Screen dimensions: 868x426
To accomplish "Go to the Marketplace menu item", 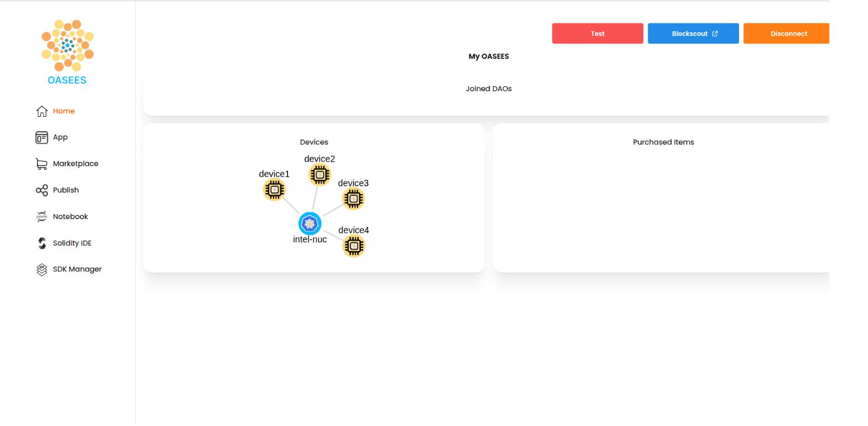I will point(76,164).
